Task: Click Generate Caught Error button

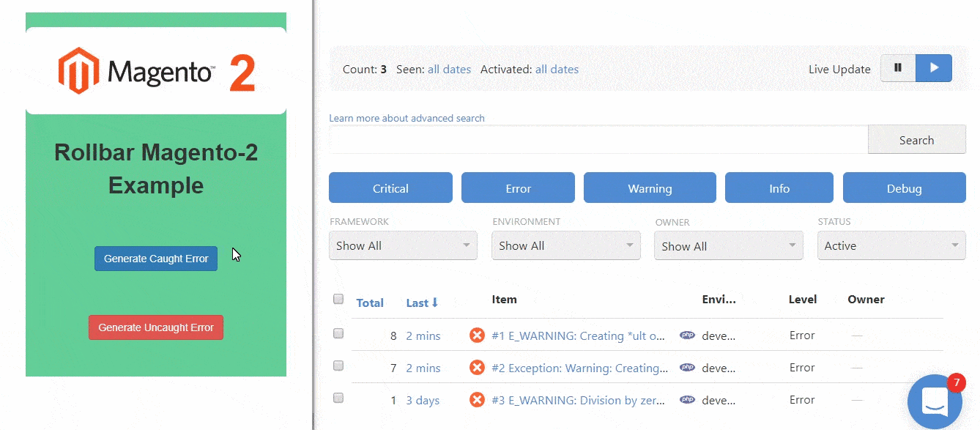Action: click(x=156, y=259)
